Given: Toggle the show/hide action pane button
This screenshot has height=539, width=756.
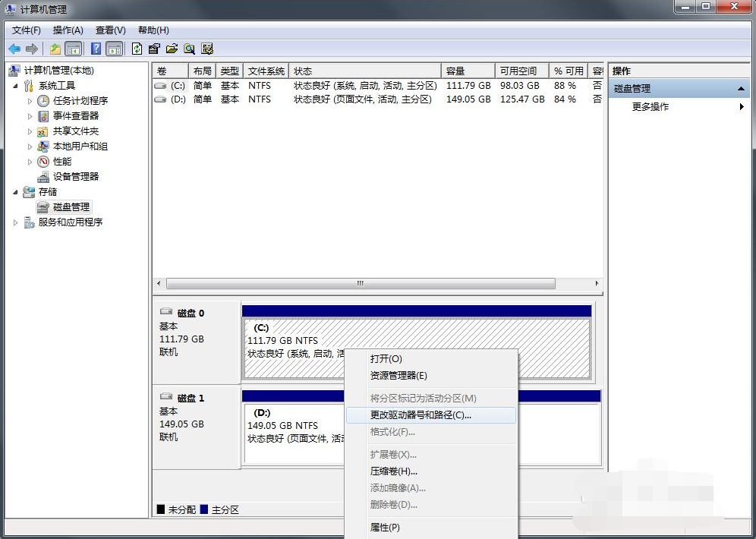Looking at the screenshot, I should pos(114,49).
